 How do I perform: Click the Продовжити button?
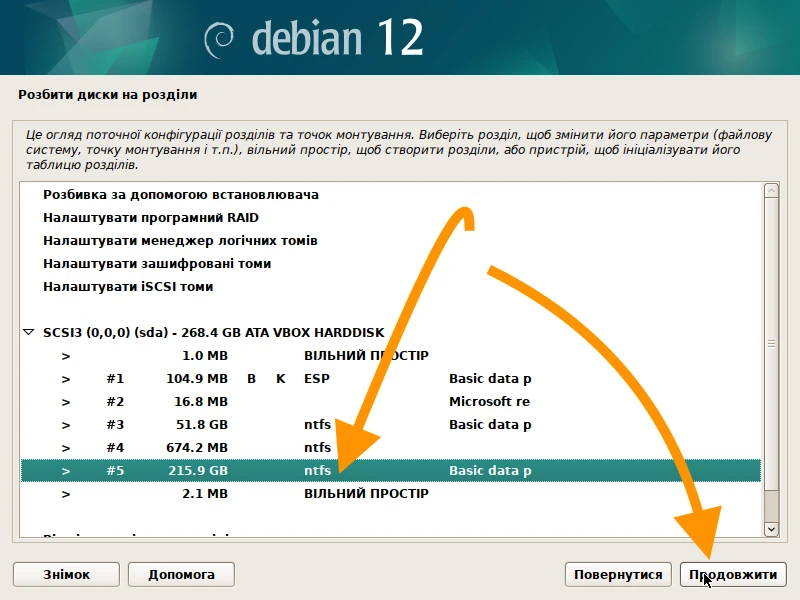click(x=733, y=574)
